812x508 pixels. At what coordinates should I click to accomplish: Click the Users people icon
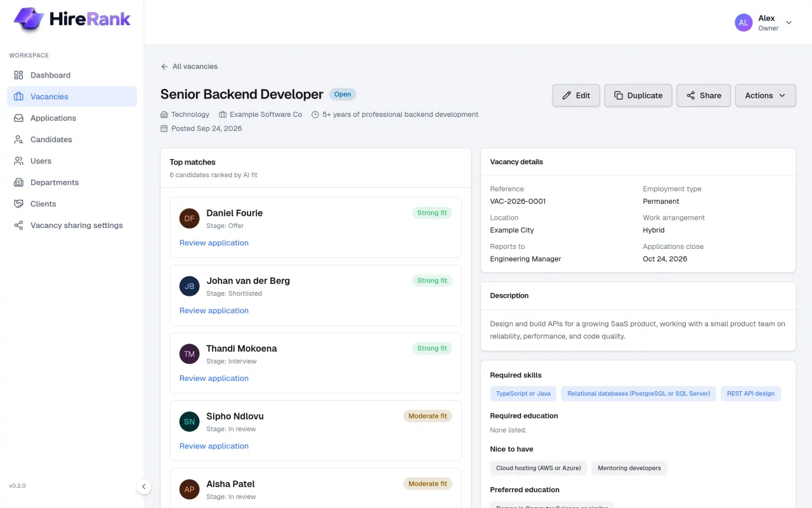(18, 161)
